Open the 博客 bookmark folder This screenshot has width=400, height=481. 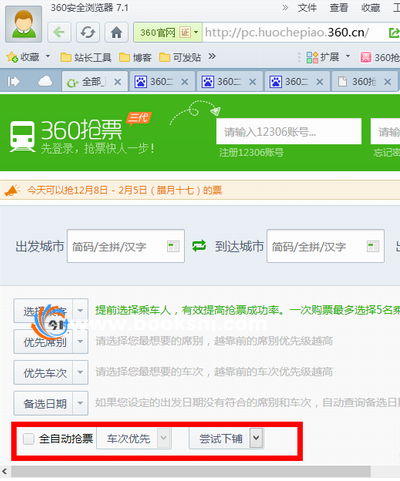pos(136,58)
